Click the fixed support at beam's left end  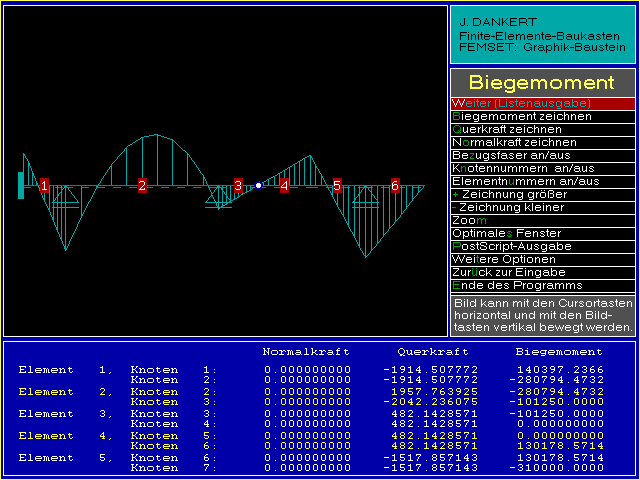point(21,185)
